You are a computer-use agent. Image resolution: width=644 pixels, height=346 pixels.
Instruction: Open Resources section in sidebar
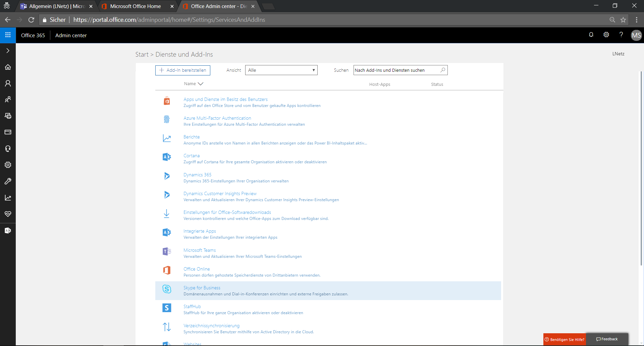coord(8,116)
